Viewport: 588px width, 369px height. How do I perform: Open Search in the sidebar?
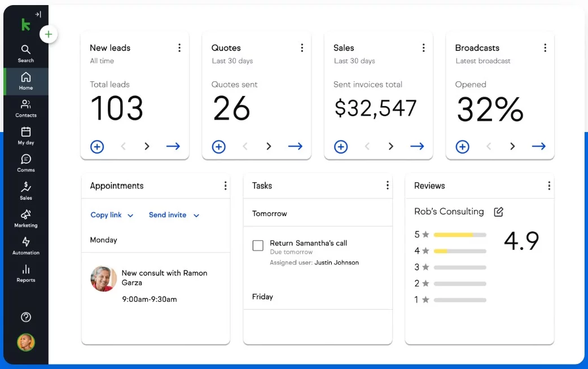(26, 54)
